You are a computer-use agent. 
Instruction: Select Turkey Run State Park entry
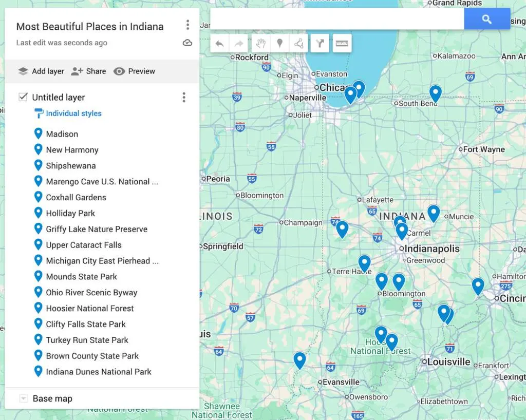pyautogui.click(x=87, y=340)
